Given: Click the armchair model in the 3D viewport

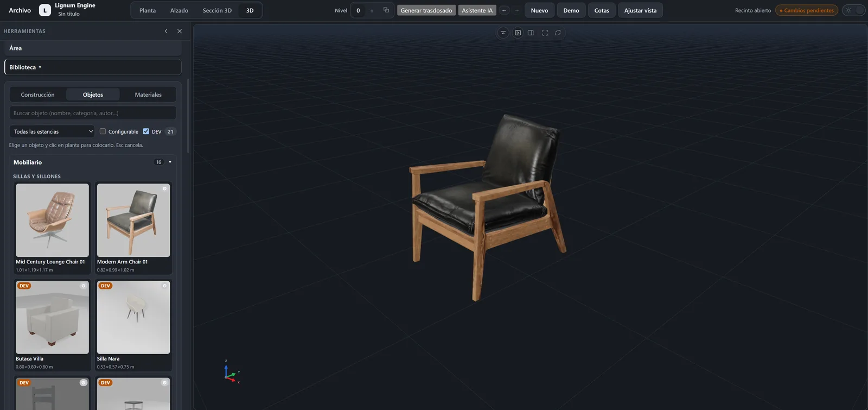Looking at the screenshot, I should [487, 206].
